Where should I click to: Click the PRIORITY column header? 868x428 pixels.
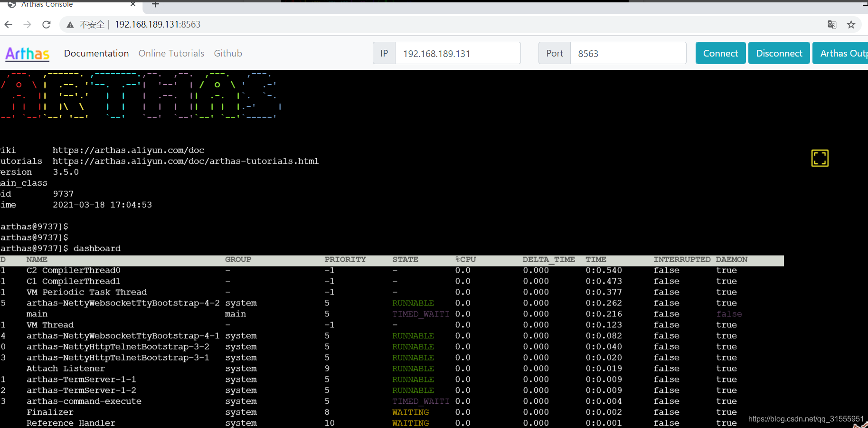click(345, 259)
